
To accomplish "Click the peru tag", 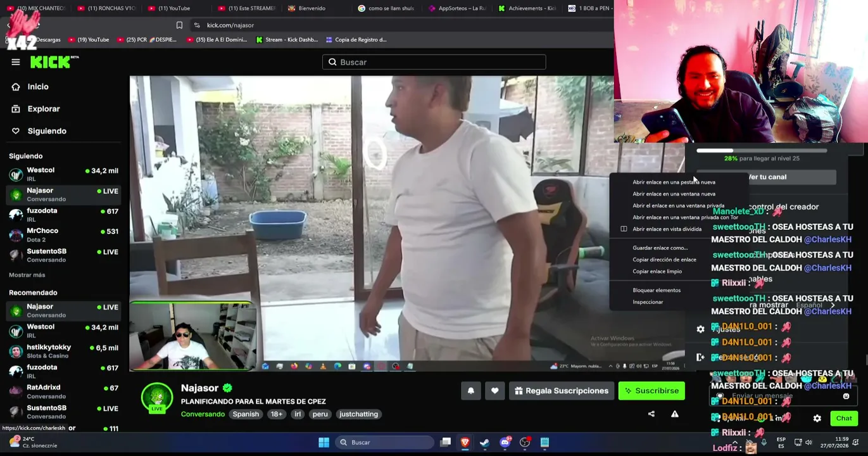I will coord(320,414).
